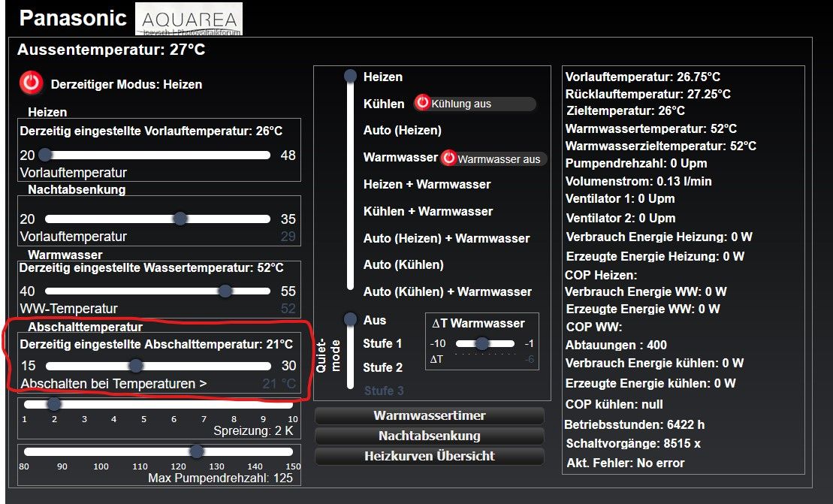Click the ΔT Warmwasser heading

(x=478, y=324)
